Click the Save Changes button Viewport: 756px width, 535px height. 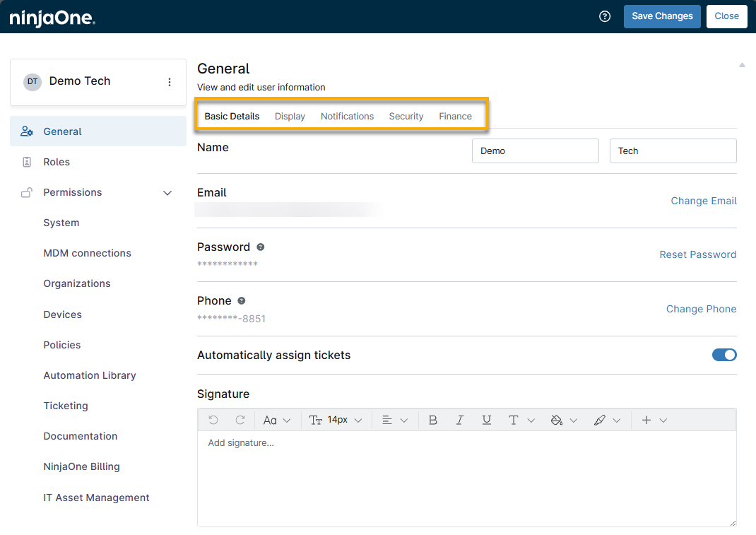662,16
